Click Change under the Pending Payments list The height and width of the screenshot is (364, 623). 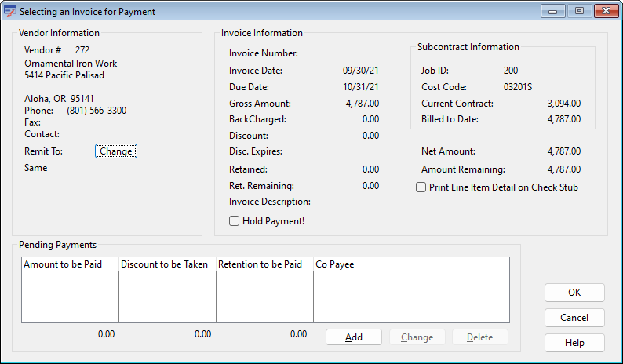[417, 337]
